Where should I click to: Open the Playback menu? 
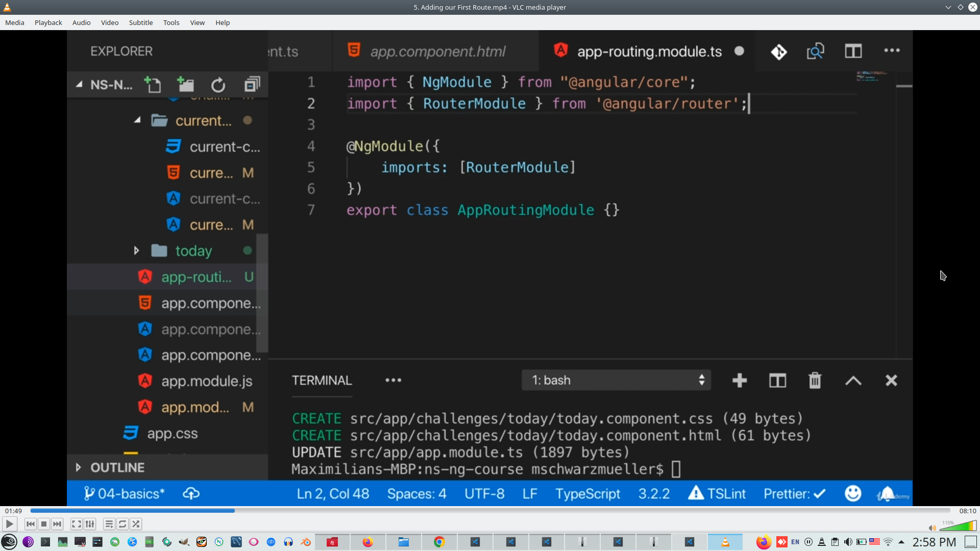click(48, 22)
